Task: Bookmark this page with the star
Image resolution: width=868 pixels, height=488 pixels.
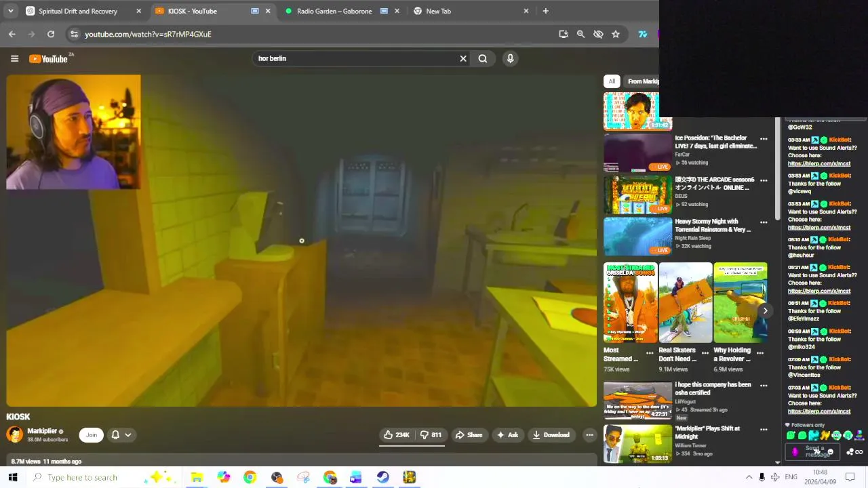Action: pos(616,34)
